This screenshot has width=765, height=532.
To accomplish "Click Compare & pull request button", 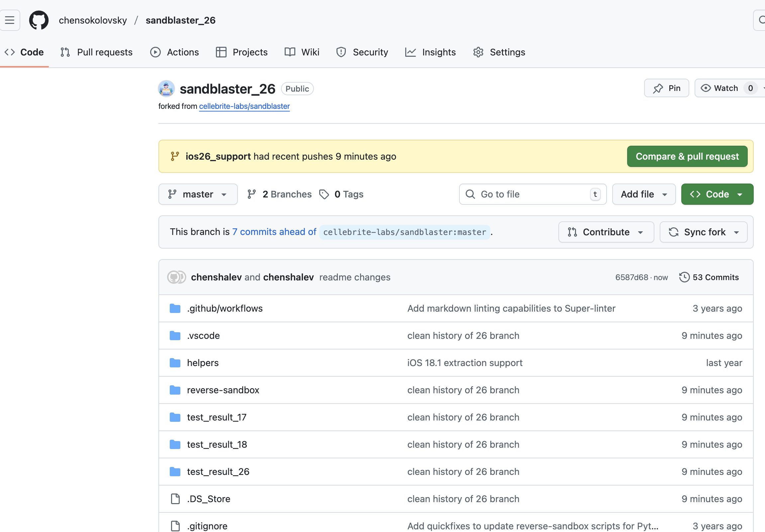I will pos(687,156).
